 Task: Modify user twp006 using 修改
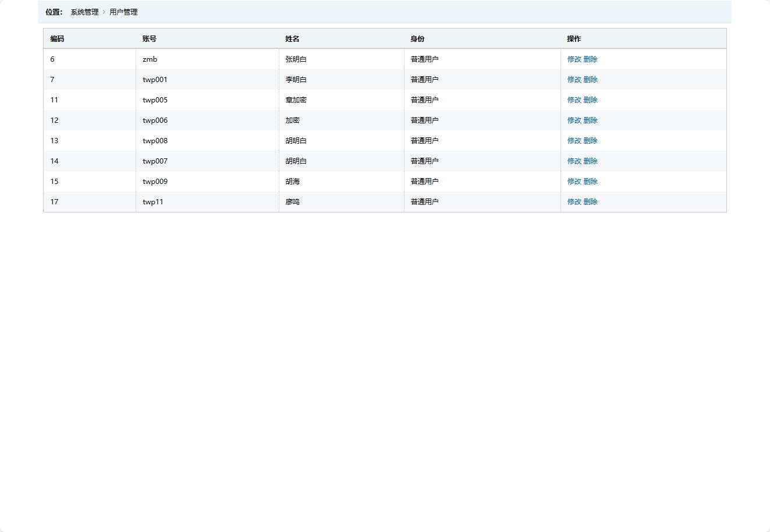[574, 120]
